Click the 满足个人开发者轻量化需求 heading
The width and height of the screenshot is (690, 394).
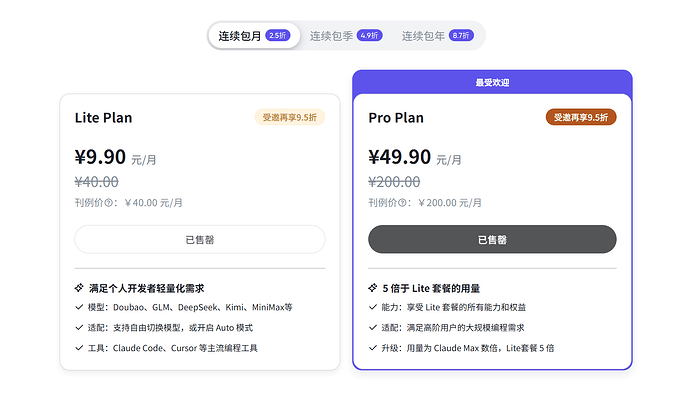147,288
